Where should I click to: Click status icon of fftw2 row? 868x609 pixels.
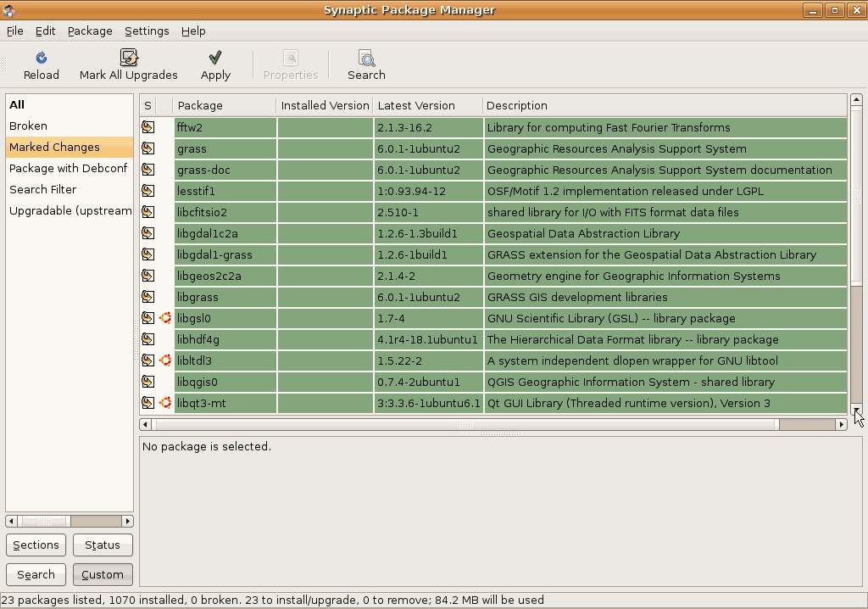pos(147,127)
